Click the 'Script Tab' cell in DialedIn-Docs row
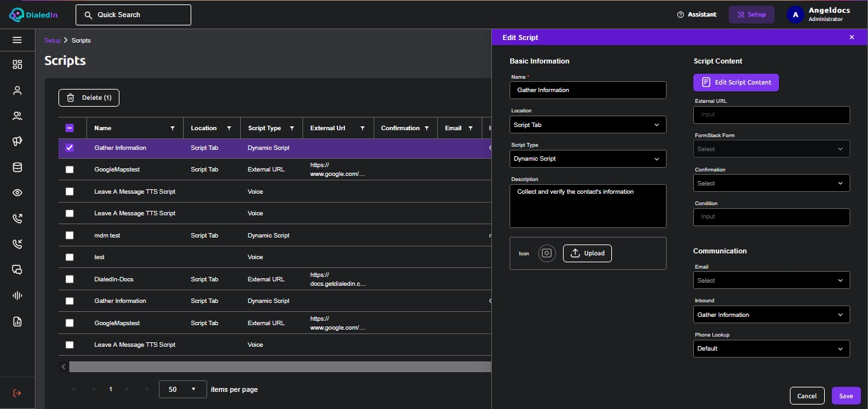The height and width of the screenshot is (409, 868). coord(205,279)
